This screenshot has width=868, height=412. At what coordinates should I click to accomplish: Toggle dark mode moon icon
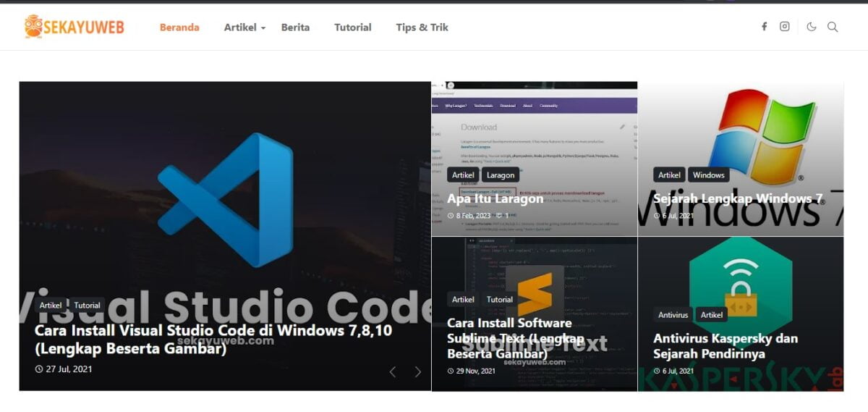[x=812, y=27]
